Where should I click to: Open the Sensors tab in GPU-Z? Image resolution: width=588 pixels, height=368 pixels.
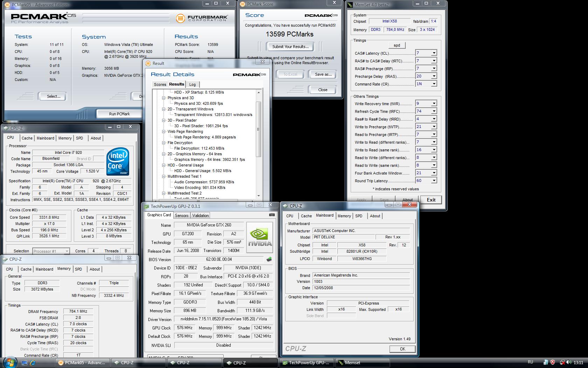(182, 216)
